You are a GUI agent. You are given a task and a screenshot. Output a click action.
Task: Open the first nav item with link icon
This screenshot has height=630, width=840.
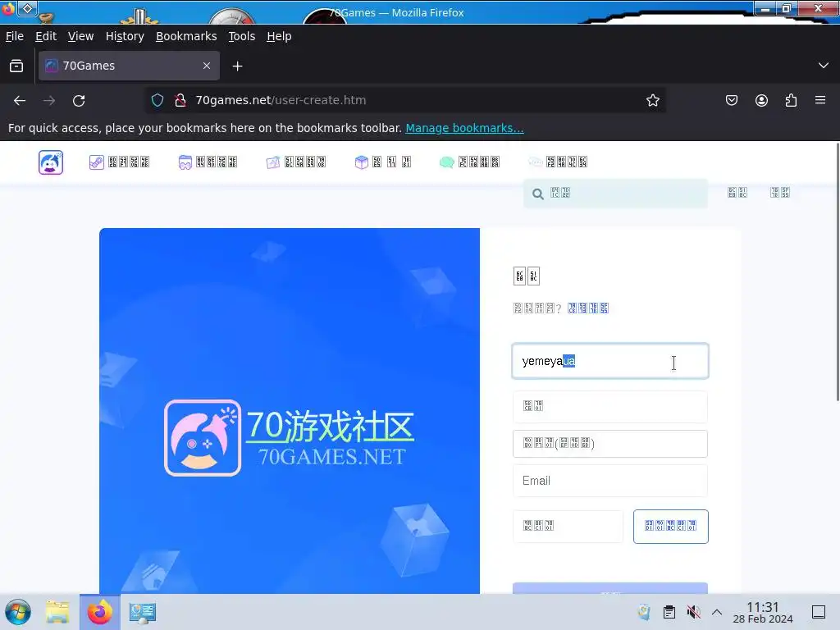coord(119,162)
